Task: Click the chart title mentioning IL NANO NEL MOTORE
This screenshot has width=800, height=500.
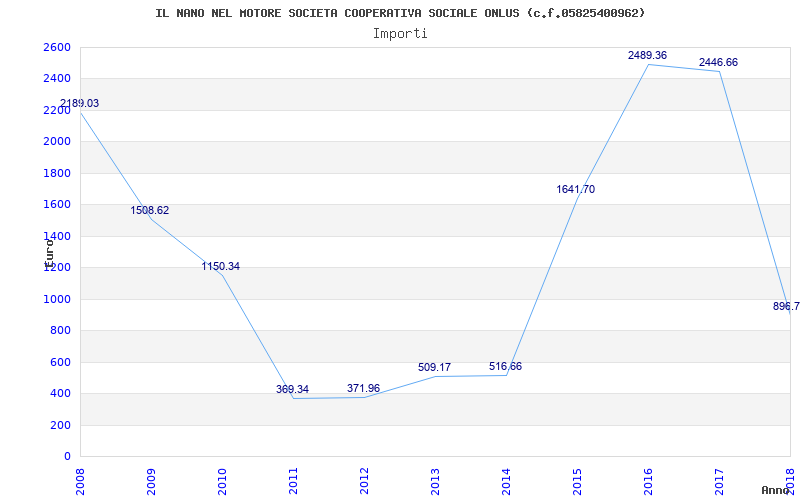Action: [x=401, y=13]
